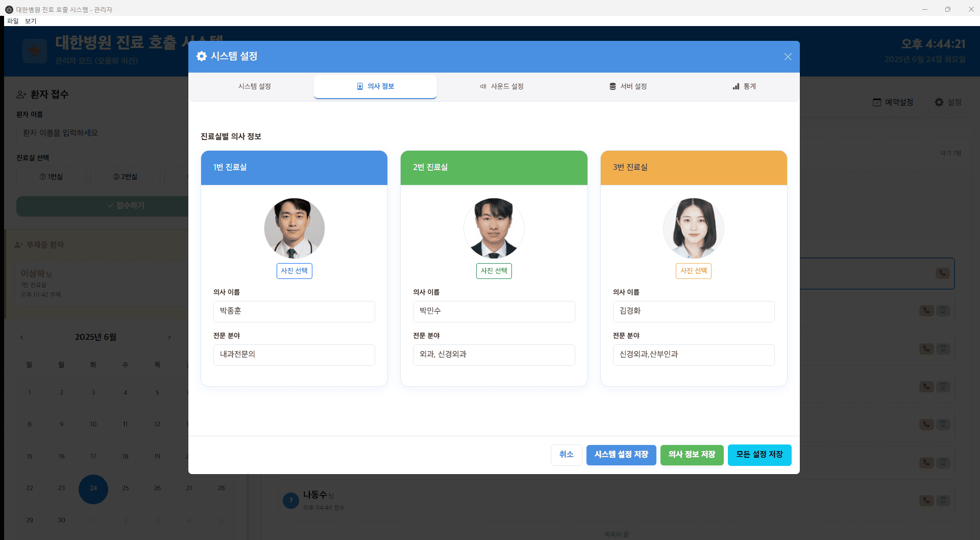The image size is (980, 540).
Task: Click the 시스템 설정 저장 button
Action: click(x=621, y=455)
